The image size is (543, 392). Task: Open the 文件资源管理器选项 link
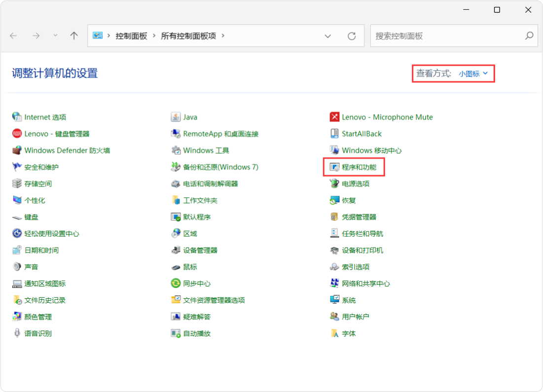[x=214, y=300]
